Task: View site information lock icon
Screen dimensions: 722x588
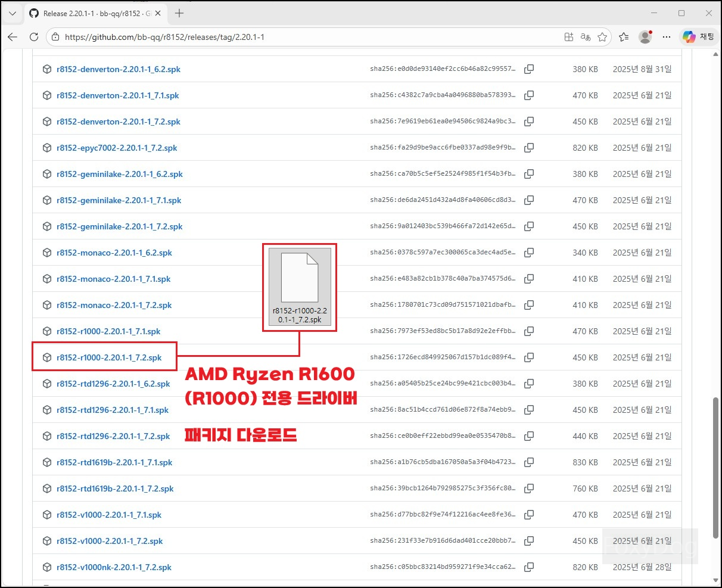Action: click(x=55, y=37)
